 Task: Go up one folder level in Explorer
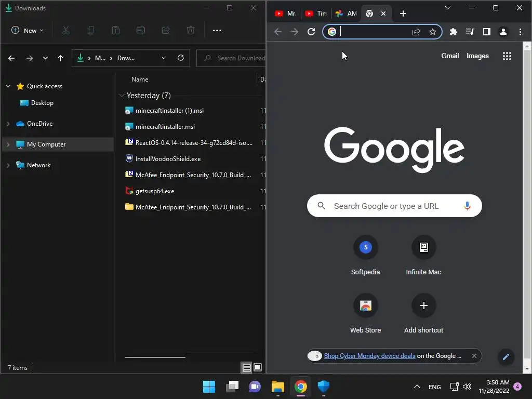click(x=60, y=58)
